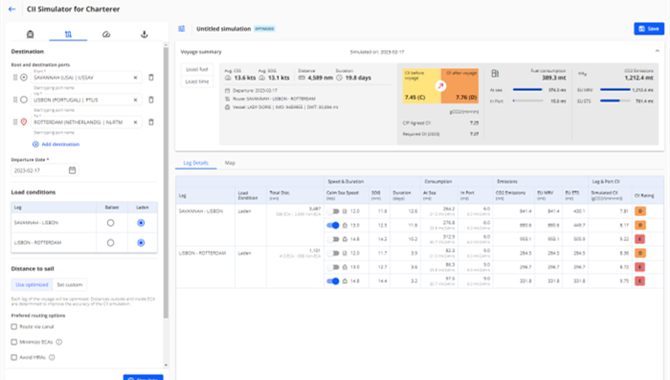Image resolution: width=670 pixels, height=380 pixels.
Task: Grab the drag handle of the Rotterdam port row
Action: coord(15,122)
